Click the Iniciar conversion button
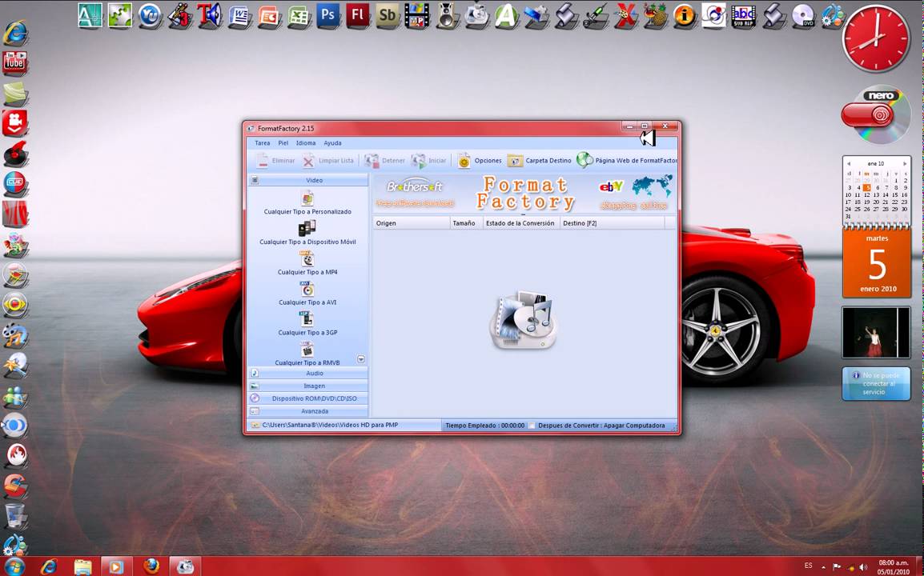 (428, 160)
